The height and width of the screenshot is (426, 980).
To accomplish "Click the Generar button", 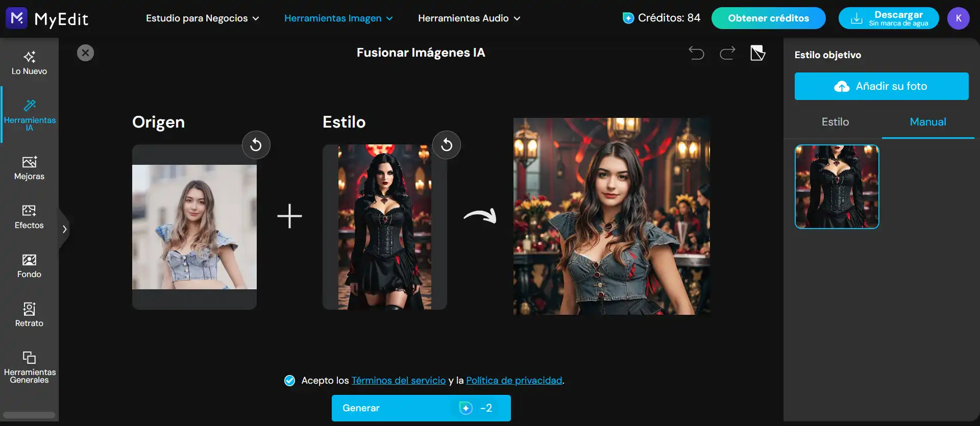I will (x=421, y=408).
